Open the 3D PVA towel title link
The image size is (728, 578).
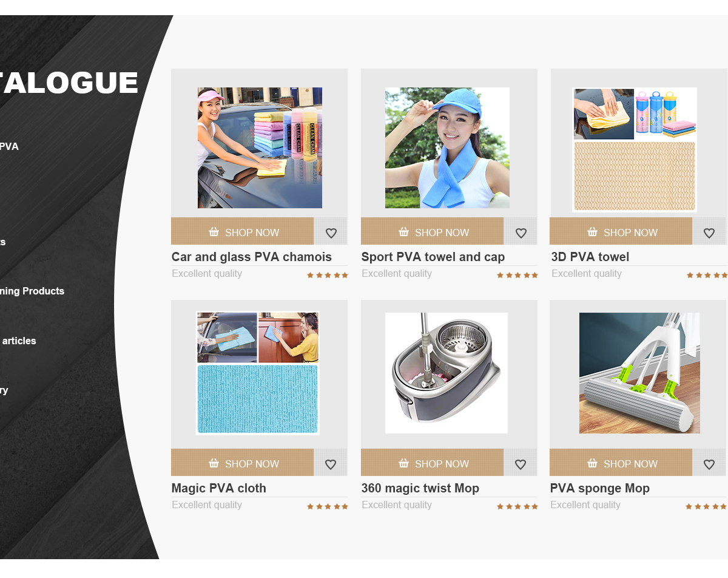pyautogui.click(x=590, y=257)
